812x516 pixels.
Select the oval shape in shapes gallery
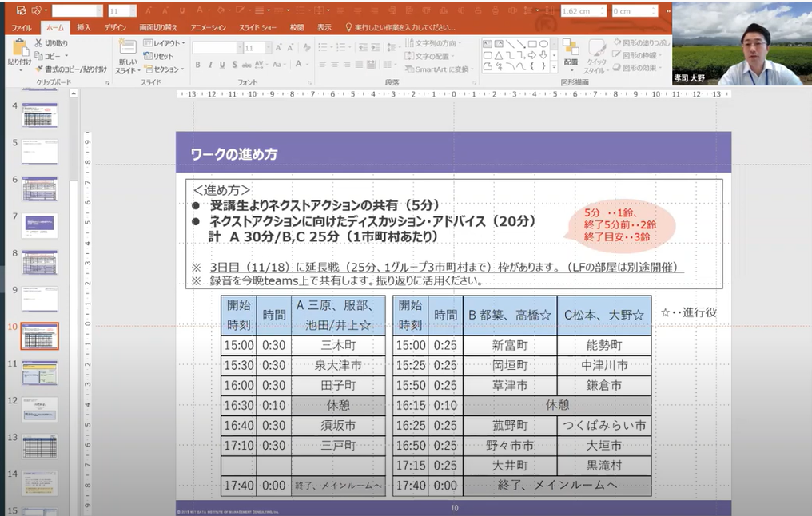543,43
